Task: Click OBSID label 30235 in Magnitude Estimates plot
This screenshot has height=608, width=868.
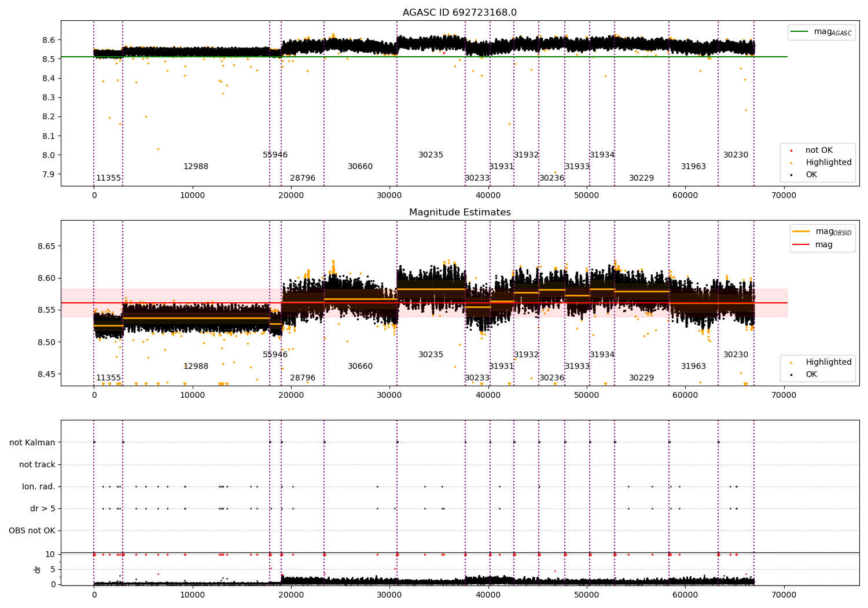Action: click(x=431, y=355)
